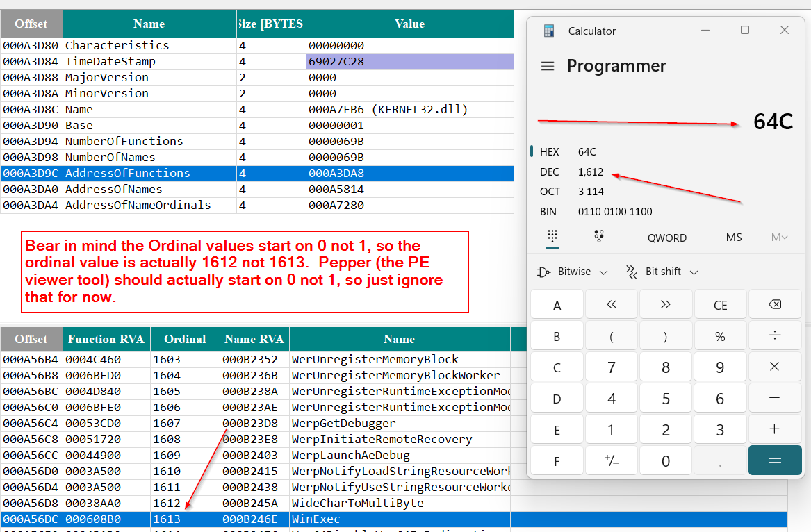Select the DEC number base
811x532 pixels.
pyautogui.click(x=549, y=172)
